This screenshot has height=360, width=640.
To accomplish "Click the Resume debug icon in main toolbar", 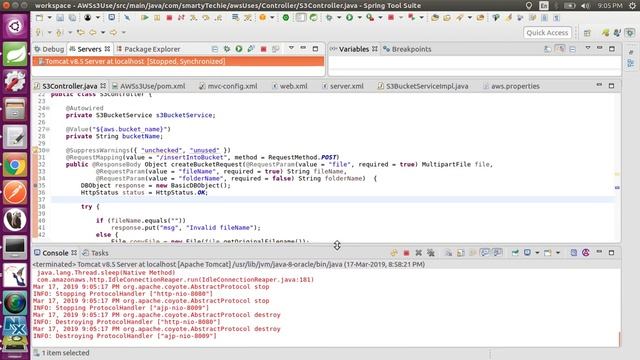I will click(144, 18).
